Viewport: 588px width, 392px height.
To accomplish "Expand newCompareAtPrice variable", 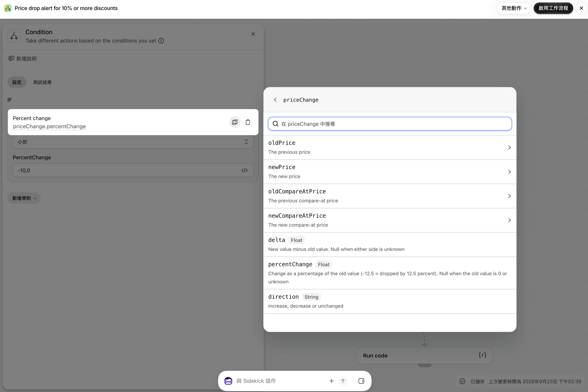I will (390, 220).
